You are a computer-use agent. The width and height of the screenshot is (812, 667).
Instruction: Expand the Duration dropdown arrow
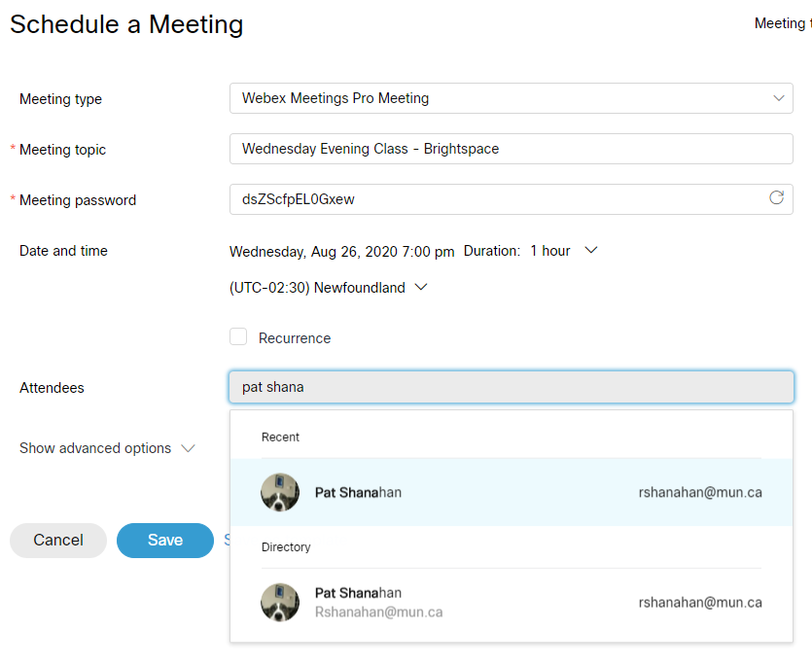pos(591,251)
